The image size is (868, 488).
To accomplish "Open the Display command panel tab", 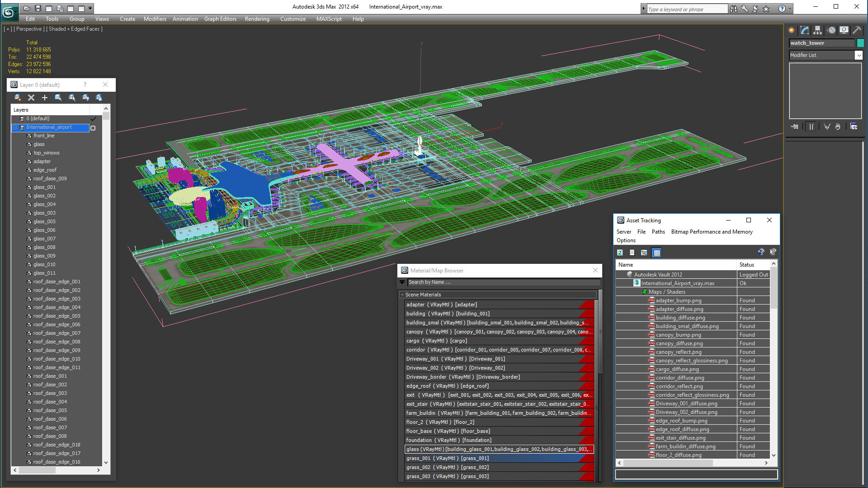I will (844, 30).
